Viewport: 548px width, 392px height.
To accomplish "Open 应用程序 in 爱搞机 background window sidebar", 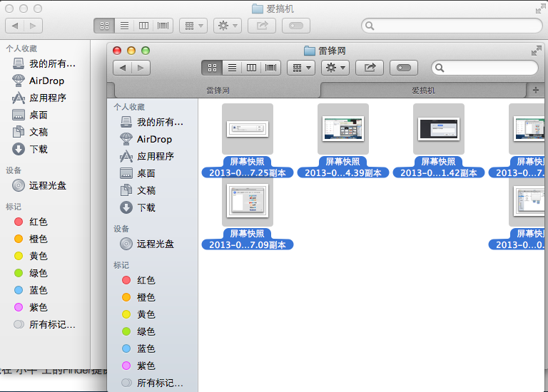I will pyautogui.click(x=39, y=98).
